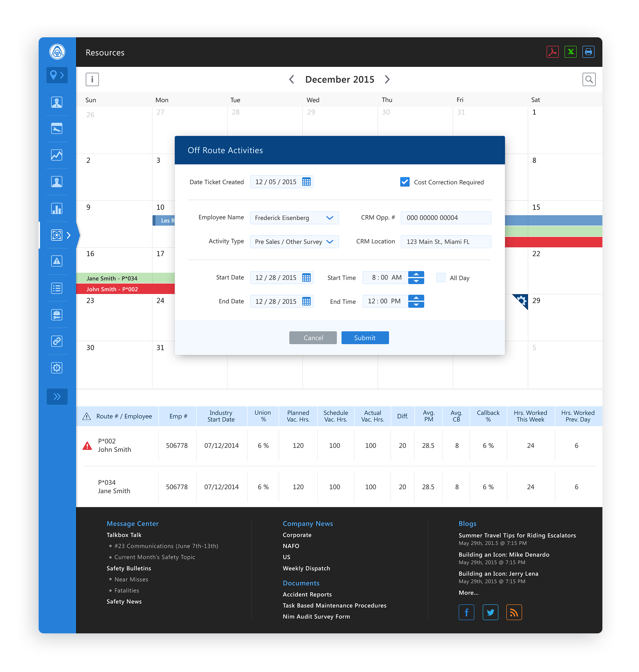This screenshot has height=672, width=639.
Task: Click the print icon in header
Action: pos(588,52)
